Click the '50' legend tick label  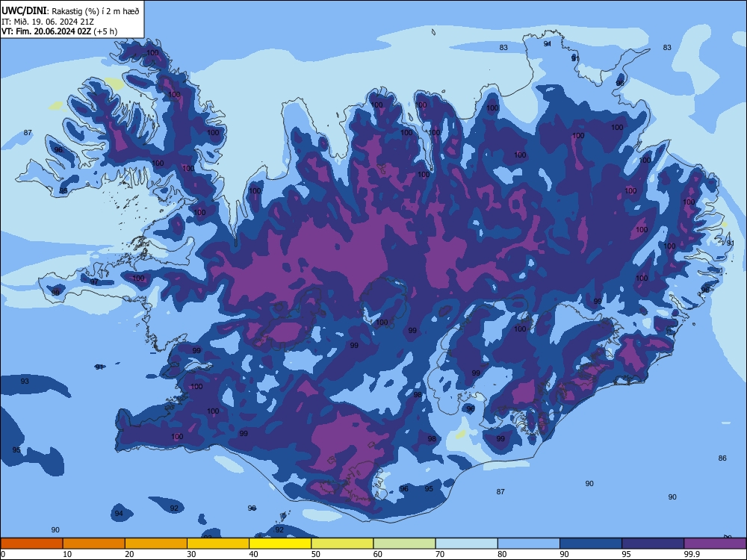coord(316,554)
